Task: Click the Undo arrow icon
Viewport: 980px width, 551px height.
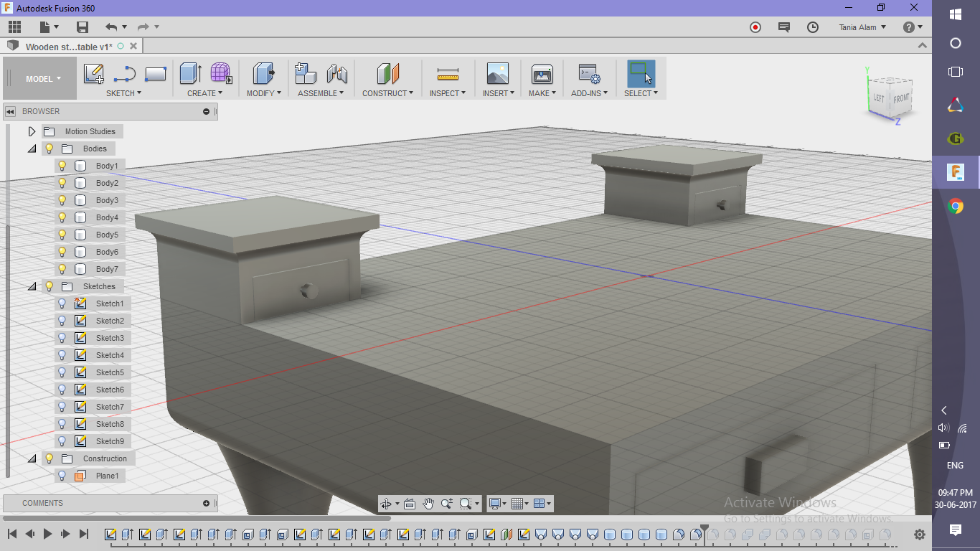Action: (111, 27)
